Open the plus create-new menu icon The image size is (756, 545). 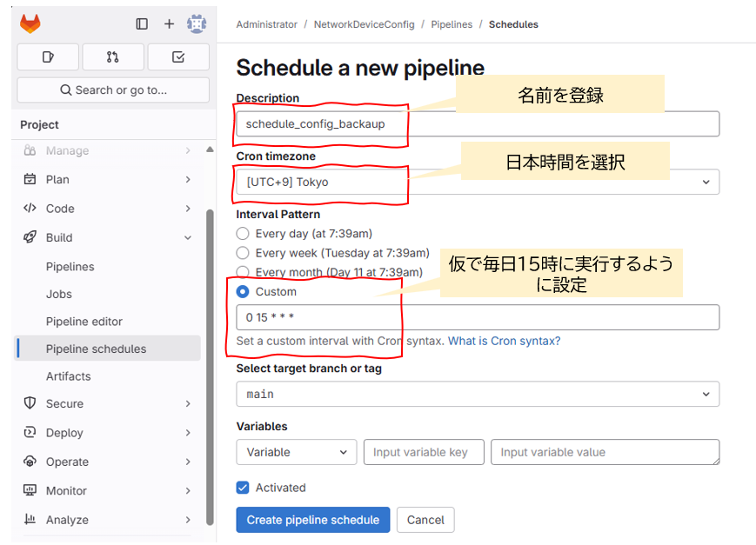[x=169, y=24]
